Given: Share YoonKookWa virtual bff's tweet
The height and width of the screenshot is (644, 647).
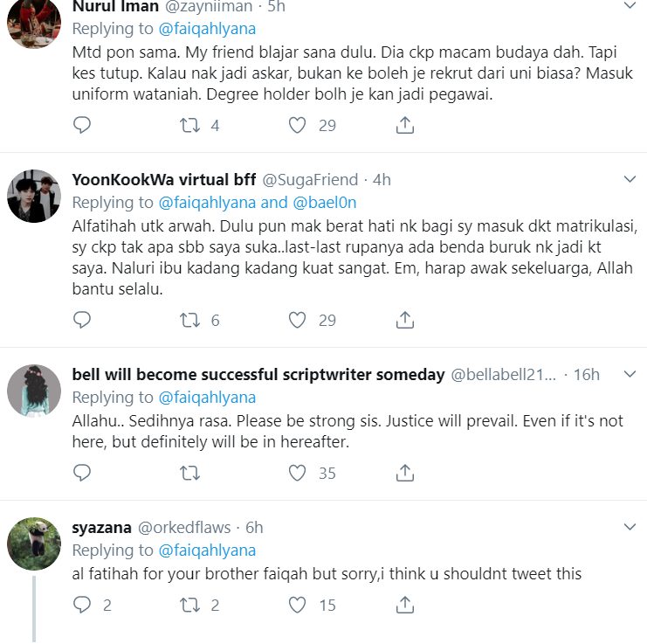Looking at the screenshot, I should point(405,320).
